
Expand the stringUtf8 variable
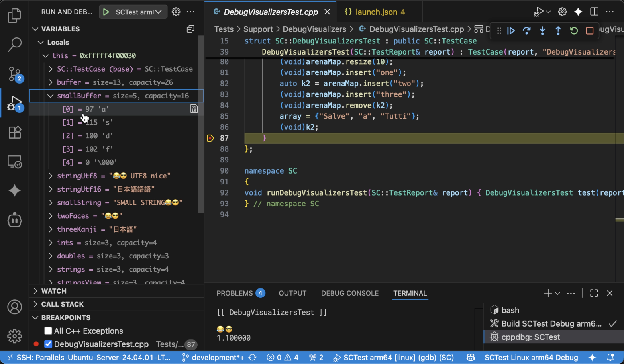pyautogui.click(x=51, y=176)
